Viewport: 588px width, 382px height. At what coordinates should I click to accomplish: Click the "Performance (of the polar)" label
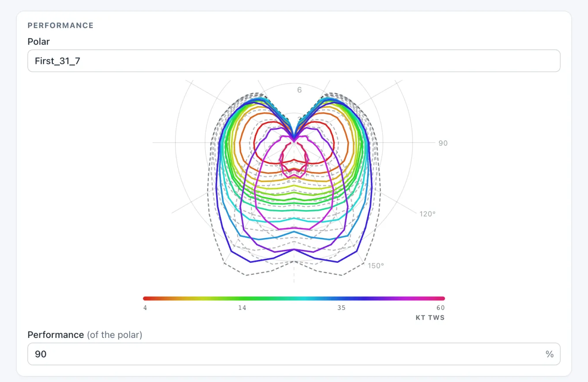(x=85, y=334)
